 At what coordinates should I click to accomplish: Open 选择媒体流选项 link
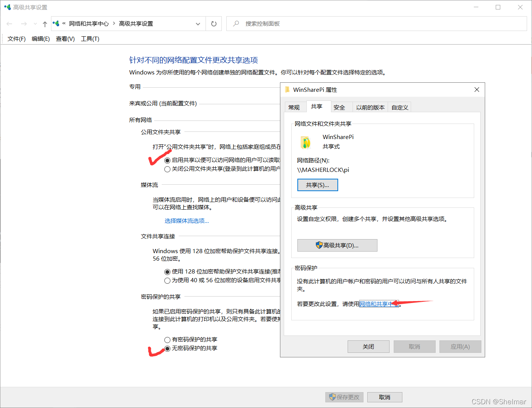[x=187, y=221]
